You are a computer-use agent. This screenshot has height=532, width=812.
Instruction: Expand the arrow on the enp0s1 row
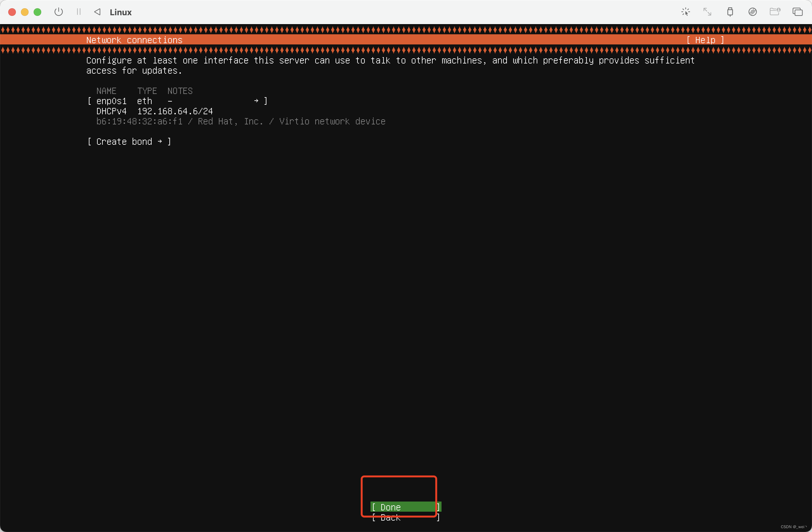256,101
